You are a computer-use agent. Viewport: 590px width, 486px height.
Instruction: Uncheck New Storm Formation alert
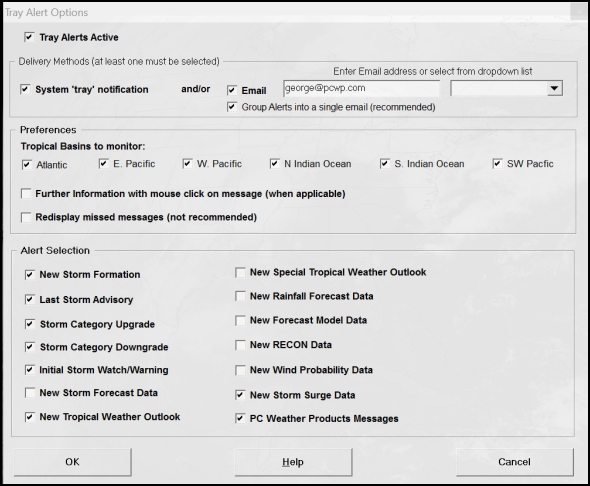click(x=30, y=275)
